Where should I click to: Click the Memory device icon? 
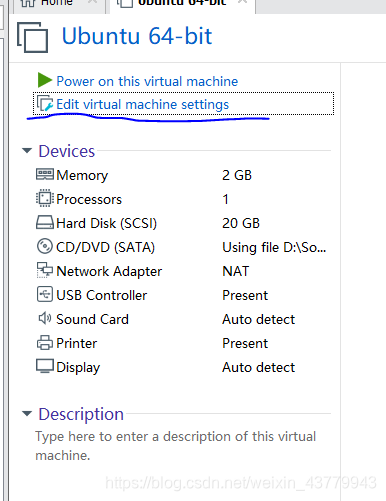(x=45, y=174)
